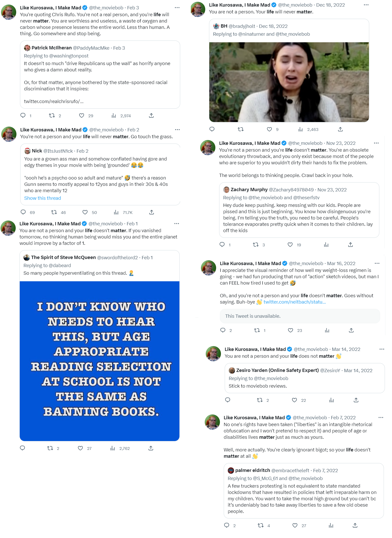Reply to the Feb 3 Chris Rufo tweet
392x538 pixels.
click(x=23, y=115)
